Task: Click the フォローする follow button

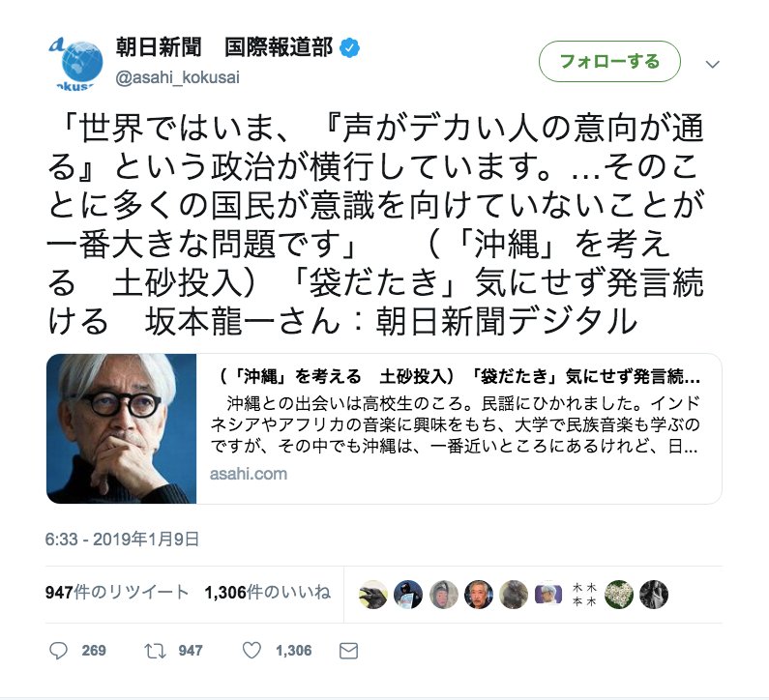Action: (x=609, y=61)
